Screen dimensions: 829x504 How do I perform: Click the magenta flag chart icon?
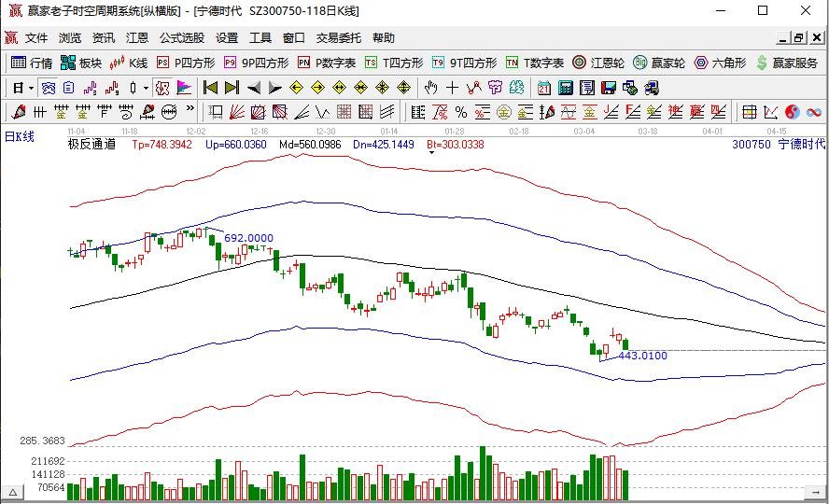coord(184,88)
